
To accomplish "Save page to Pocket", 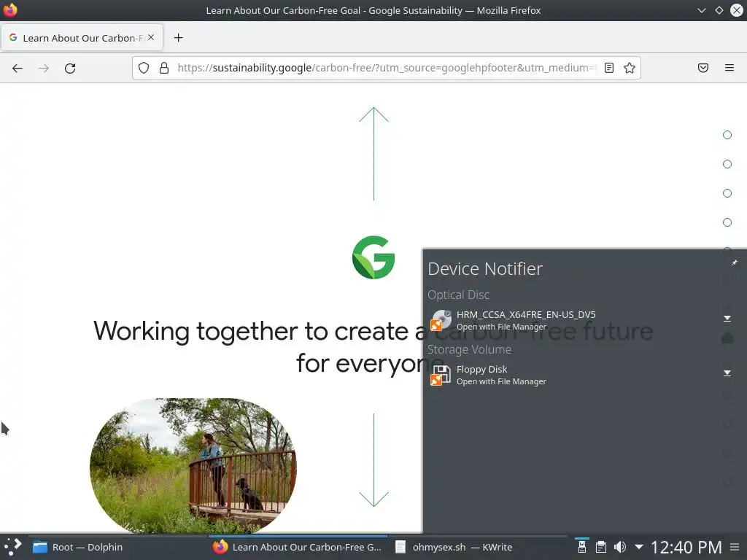I will 703,68.
